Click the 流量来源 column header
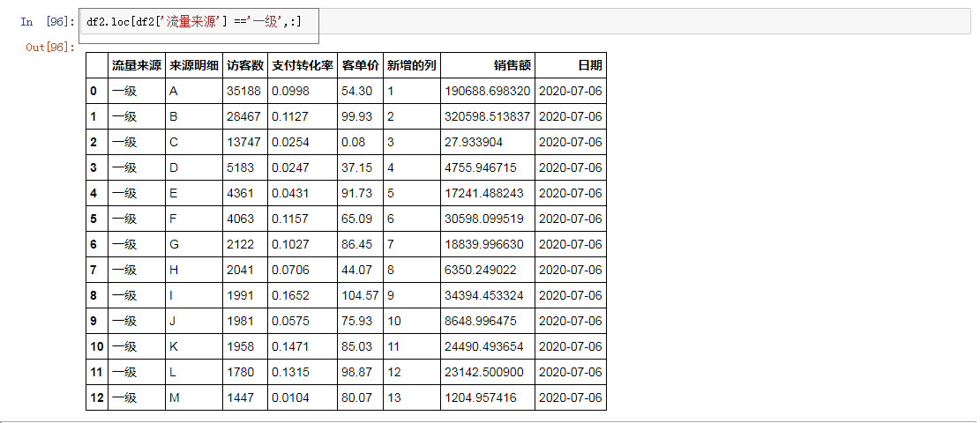Screen dimensions: 980x423 [x=137, y=65]
